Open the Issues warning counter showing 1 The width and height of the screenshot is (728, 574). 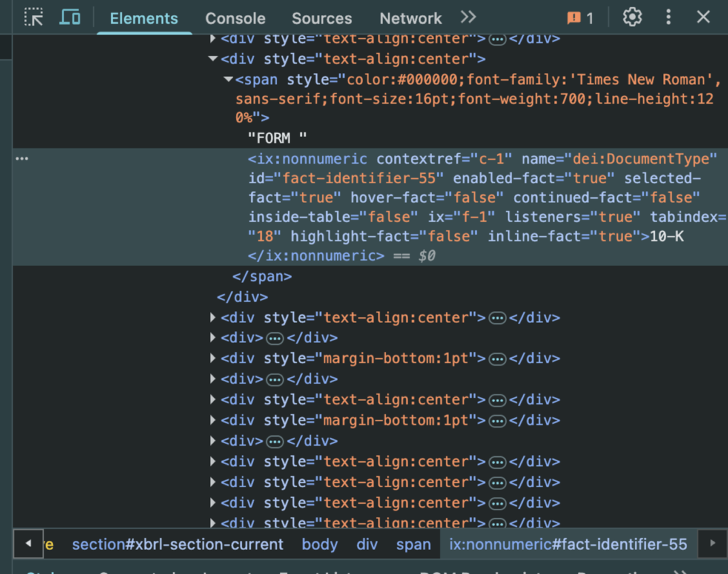tap(580, 18)
